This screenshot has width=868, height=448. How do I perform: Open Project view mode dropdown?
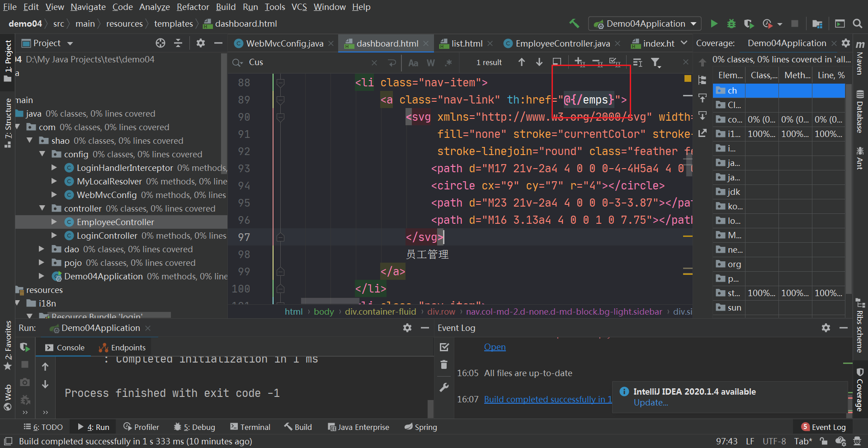(70, 43)
